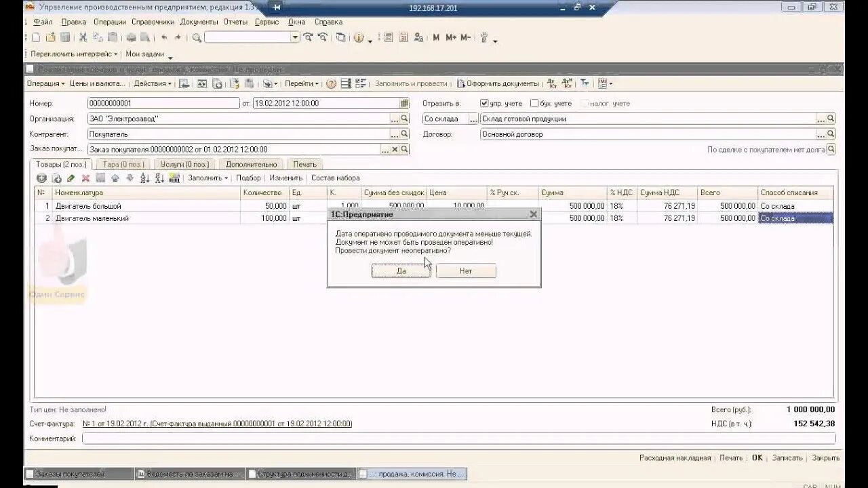Click the pencil edit row icon
The image size is (868, 488).
click(71, 178)
